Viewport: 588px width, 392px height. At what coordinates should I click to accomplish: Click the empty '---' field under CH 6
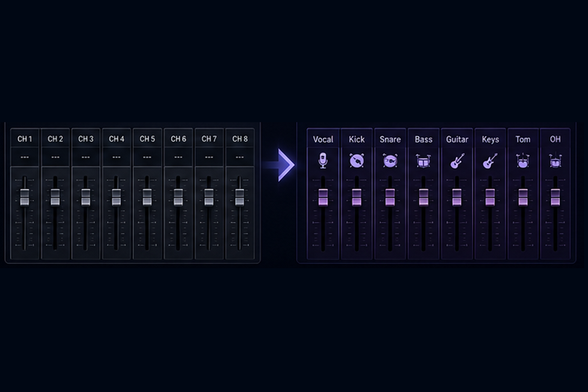click(x=178, y=157)
